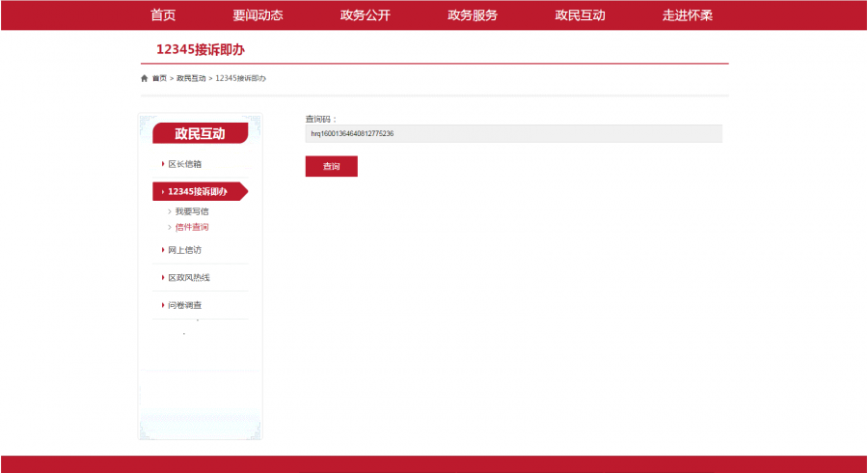Image resolution: width=868 pixels, height=473 pixels.
Task: Click the 12345接诉即办 breadcrumb text
Action: pos(240,78)
